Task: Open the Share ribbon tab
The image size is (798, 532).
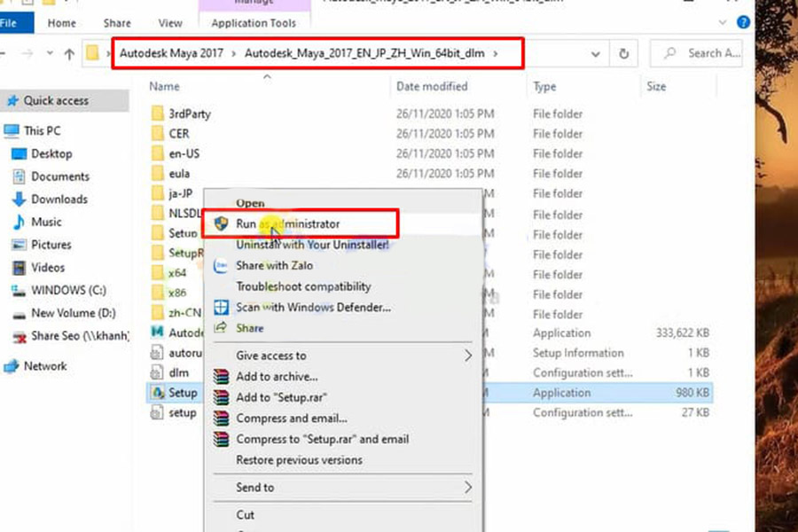Action: 117,23
